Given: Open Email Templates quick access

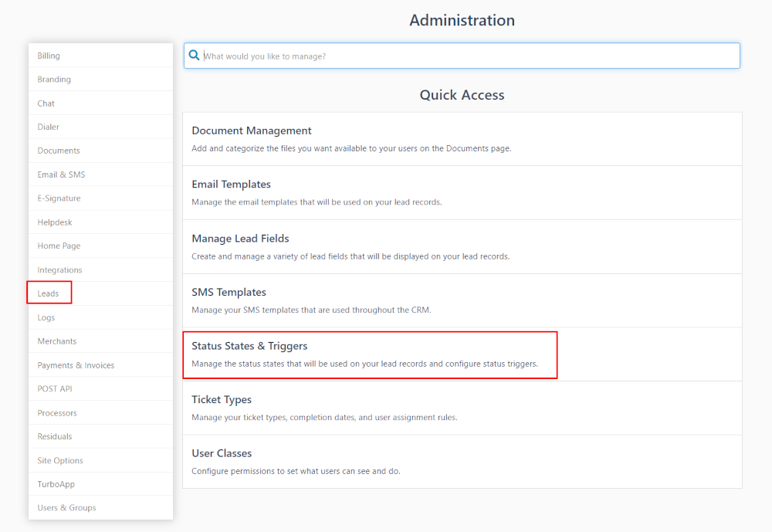Looking at the screenshot, I should point(462,193).
